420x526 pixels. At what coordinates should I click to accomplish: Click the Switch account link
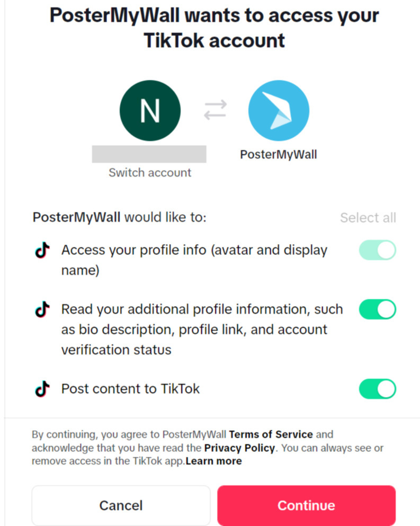point(150,173)
